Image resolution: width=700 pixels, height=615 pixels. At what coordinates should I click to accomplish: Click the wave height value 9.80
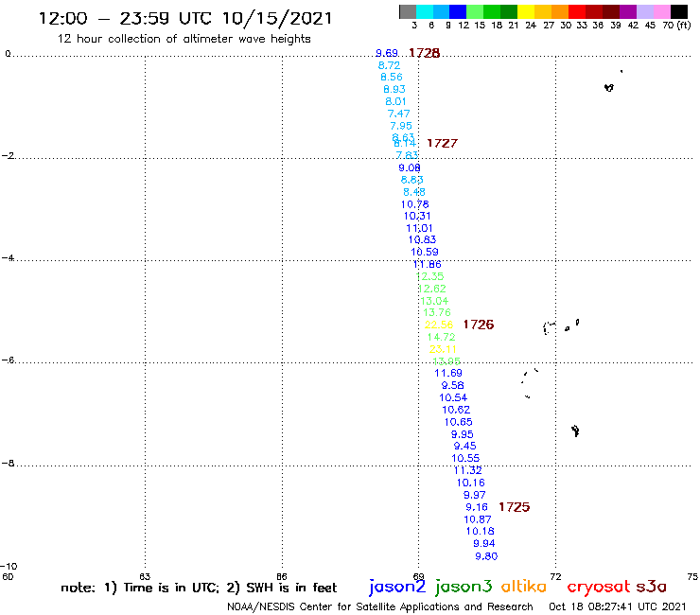tap(486, 556)
